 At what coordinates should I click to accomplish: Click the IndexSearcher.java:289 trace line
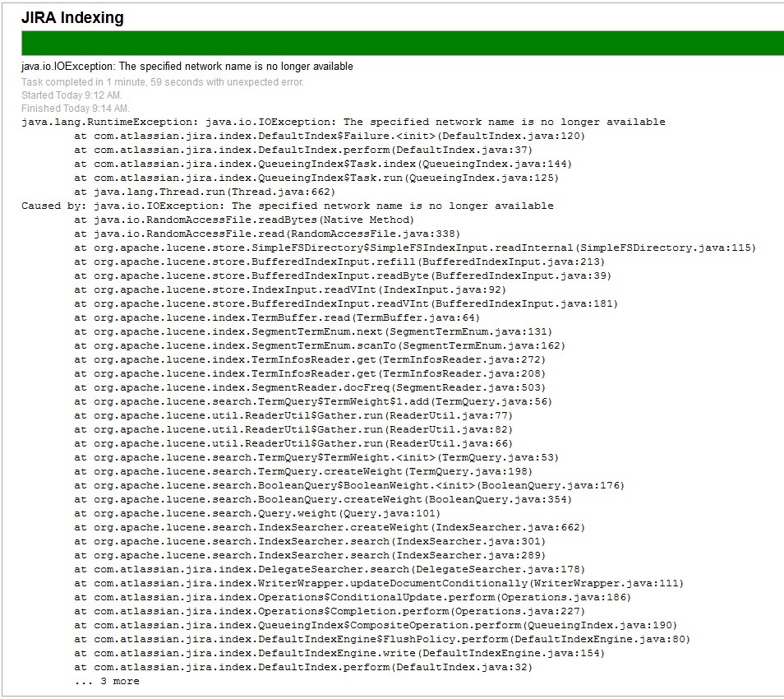coord(310,556)
